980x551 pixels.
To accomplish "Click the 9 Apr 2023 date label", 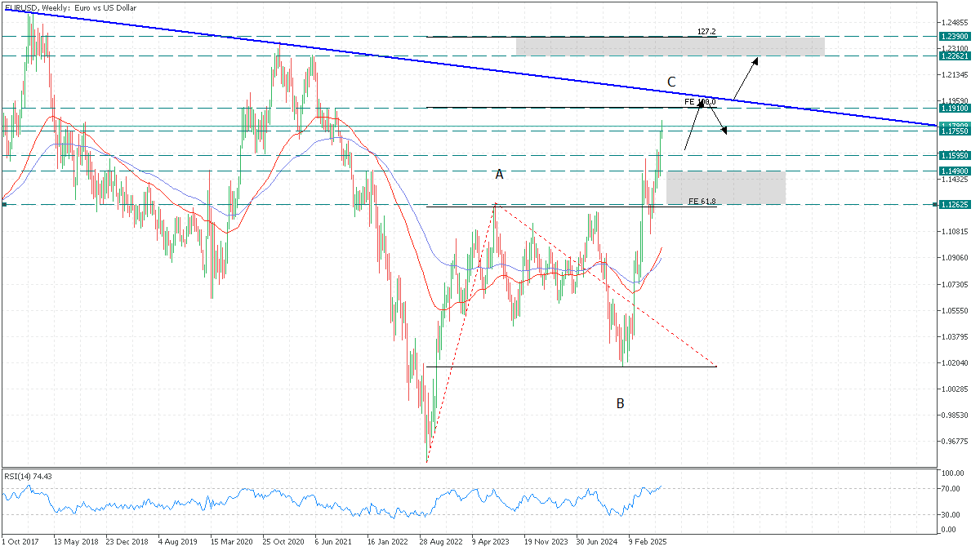I will (491, 541).
